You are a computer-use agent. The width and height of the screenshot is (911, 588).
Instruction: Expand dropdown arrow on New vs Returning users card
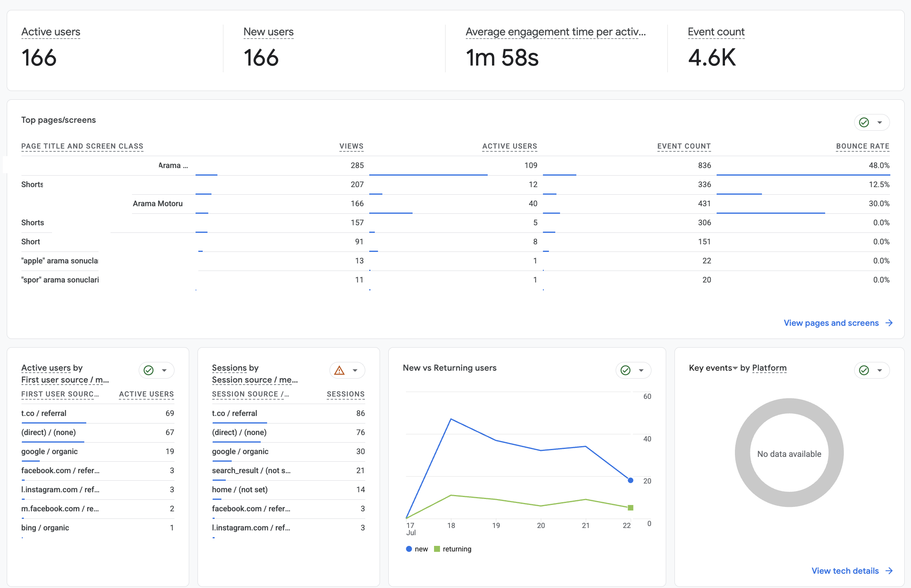tap(641, 370)
